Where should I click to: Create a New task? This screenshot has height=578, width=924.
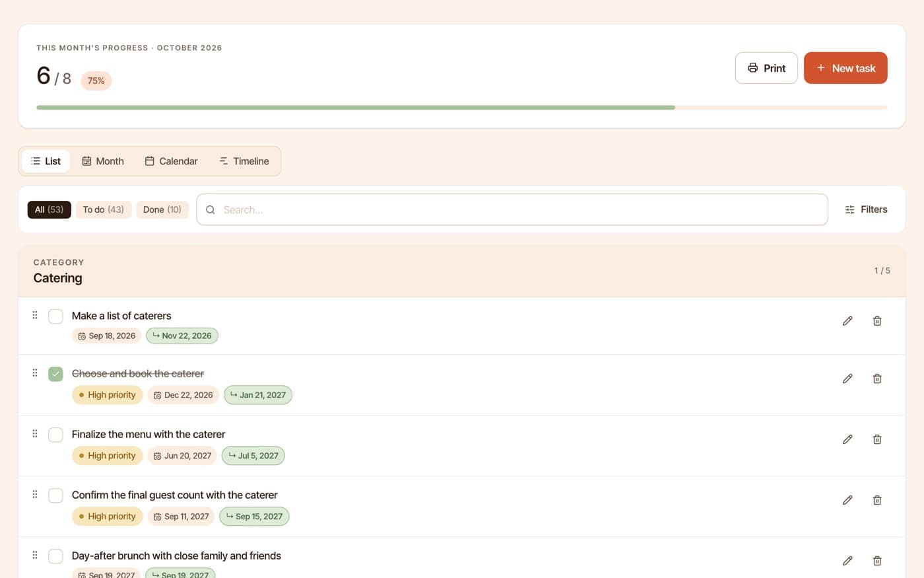(x=845, y=68)
